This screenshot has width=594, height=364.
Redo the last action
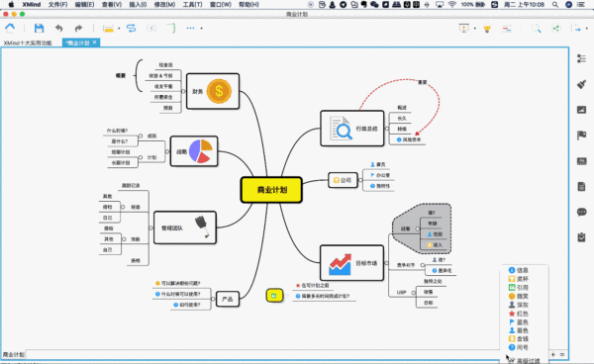tap(78, 28)
